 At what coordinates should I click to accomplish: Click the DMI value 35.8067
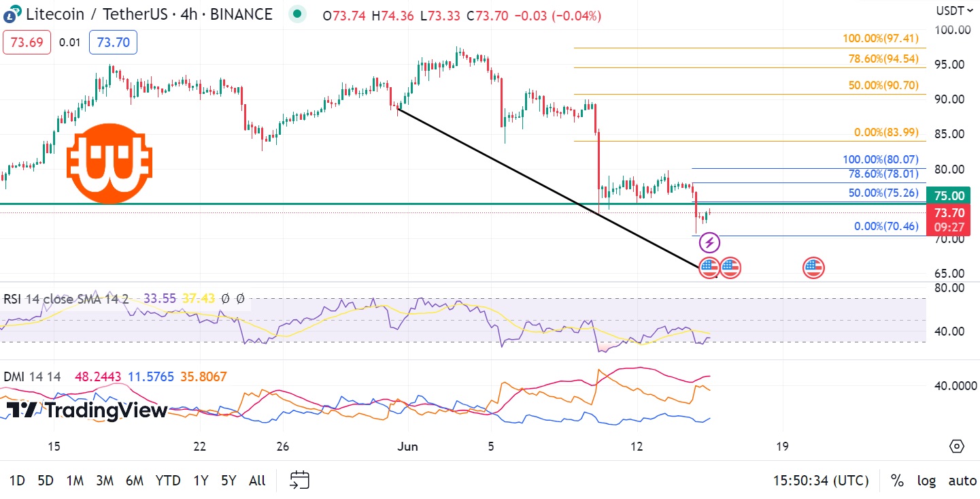tap(203, 376)
